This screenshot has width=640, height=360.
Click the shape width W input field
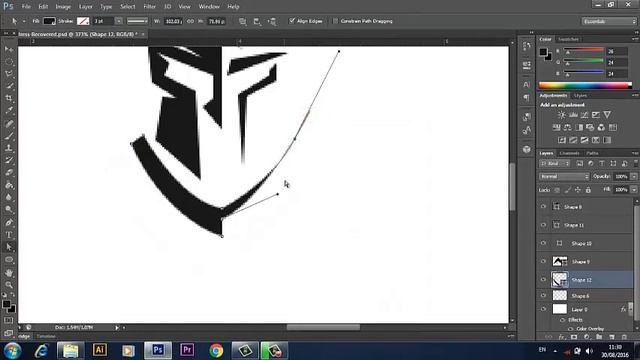coord(173,21)
